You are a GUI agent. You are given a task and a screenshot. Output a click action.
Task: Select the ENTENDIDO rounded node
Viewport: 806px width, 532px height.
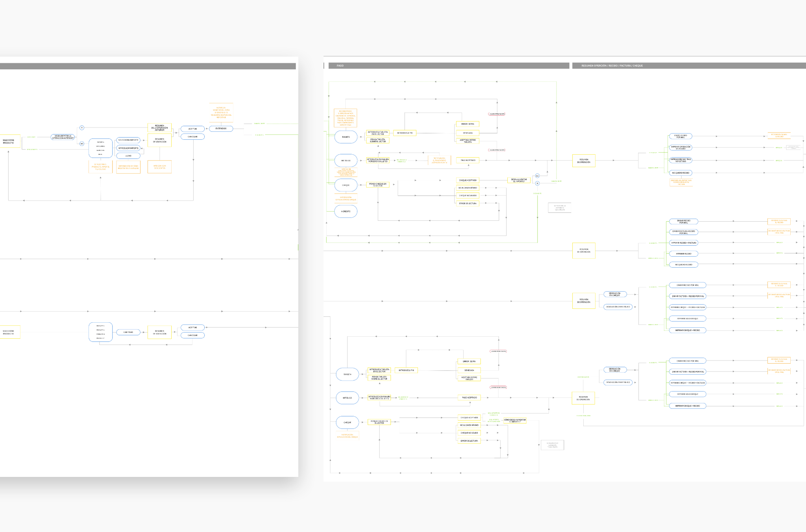221,129
